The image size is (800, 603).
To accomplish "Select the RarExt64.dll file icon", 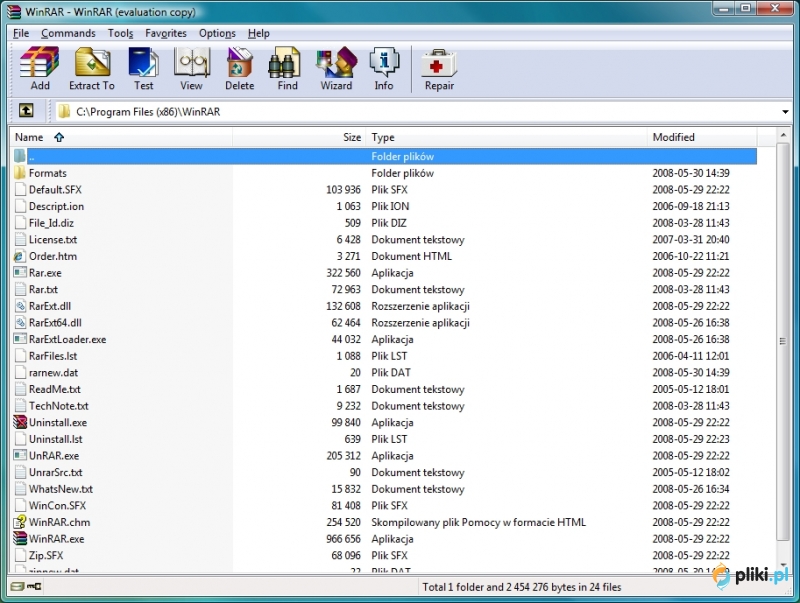I will (x=20, y=322).
